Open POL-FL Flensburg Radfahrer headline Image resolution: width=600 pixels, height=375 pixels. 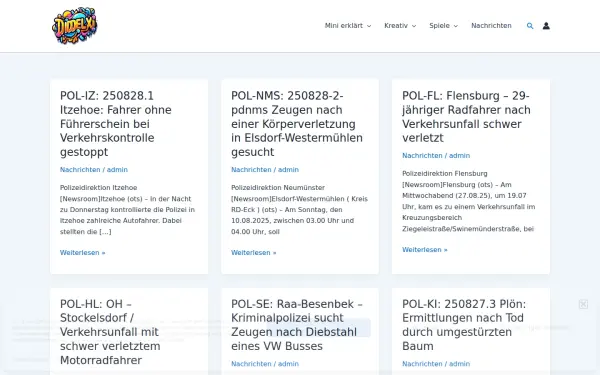coord(466,117)
